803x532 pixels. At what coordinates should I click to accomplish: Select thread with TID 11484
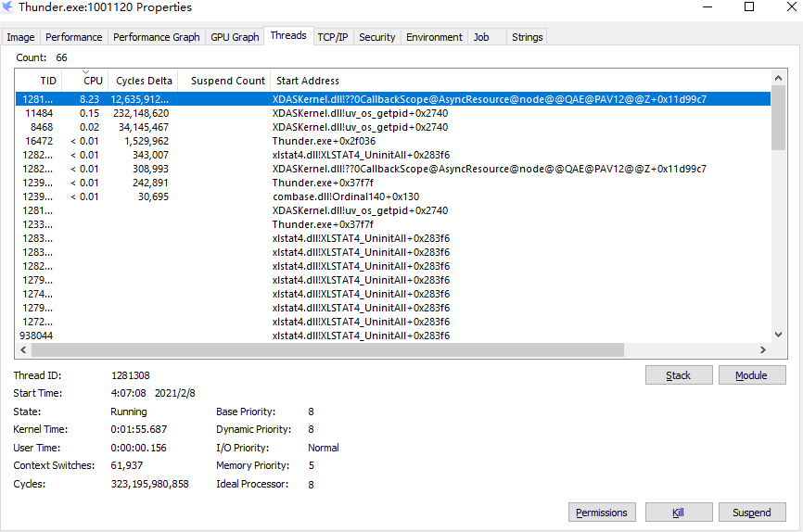click(39, 113)
